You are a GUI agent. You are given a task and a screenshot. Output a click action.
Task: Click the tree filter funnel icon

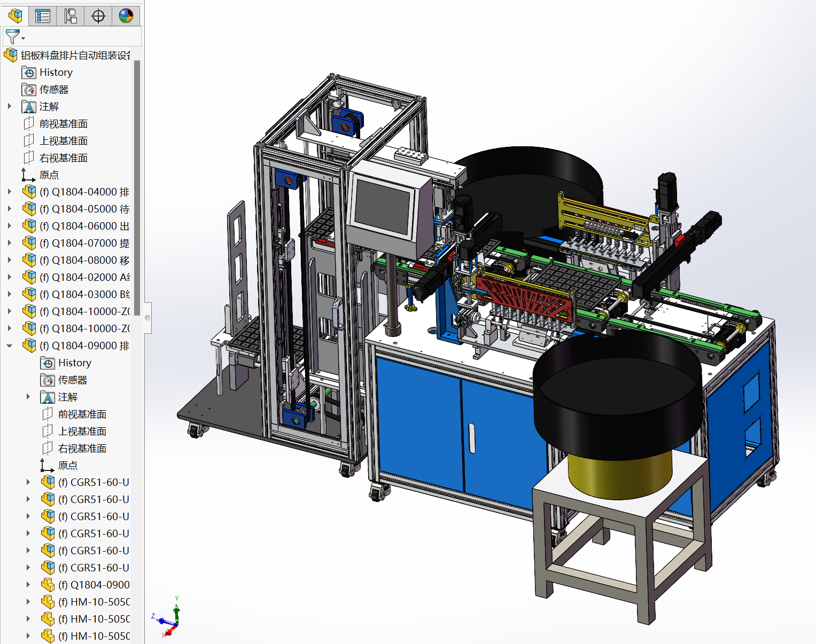[x=12, y=37]
